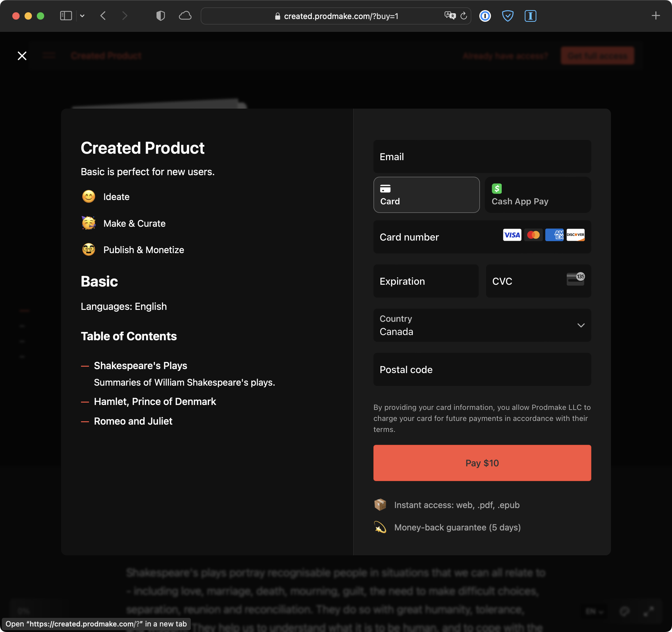Click the Pay $10 button
Viewport: 672px width, 632px height.
pos(482,463)
